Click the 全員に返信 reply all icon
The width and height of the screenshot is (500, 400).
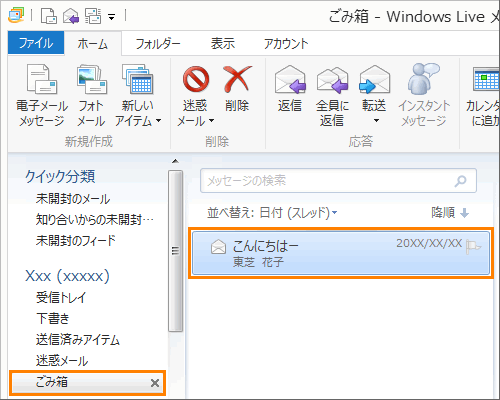click(x=332, y=79)
